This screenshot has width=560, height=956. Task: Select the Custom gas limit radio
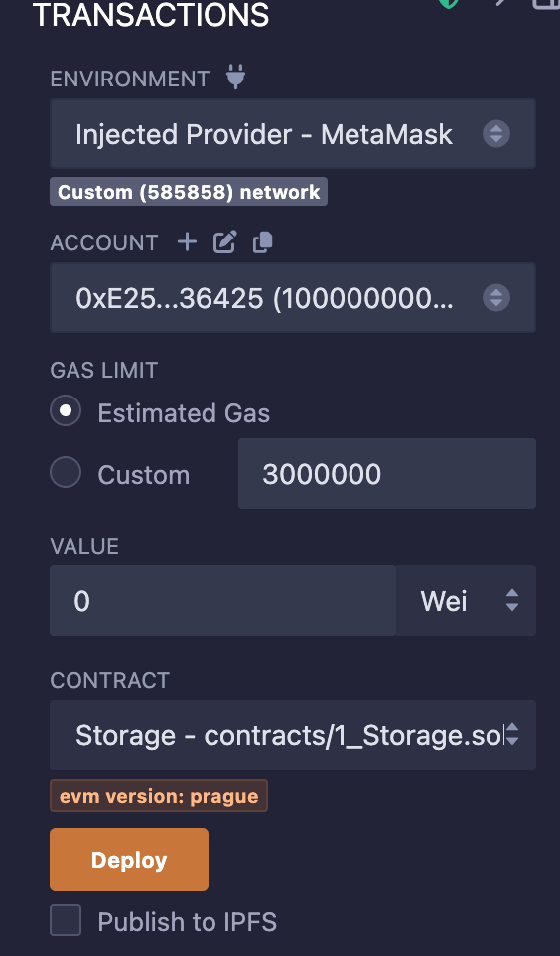[x=66, y=472]
